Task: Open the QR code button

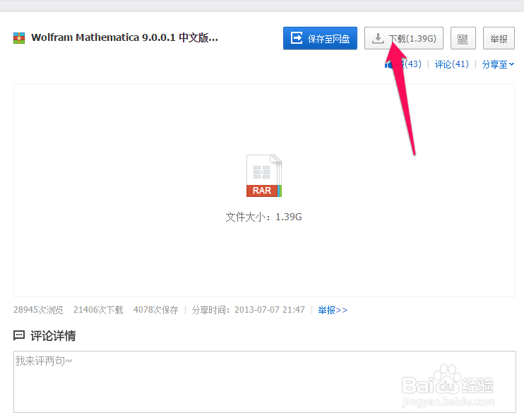Action: (x=463, y=38)
